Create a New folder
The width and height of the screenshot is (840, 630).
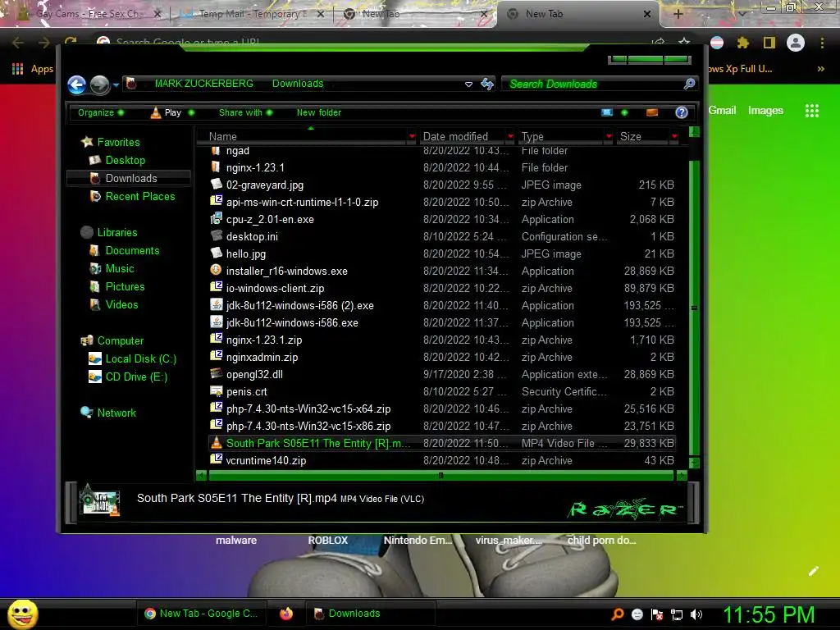(x=319, y=112)
